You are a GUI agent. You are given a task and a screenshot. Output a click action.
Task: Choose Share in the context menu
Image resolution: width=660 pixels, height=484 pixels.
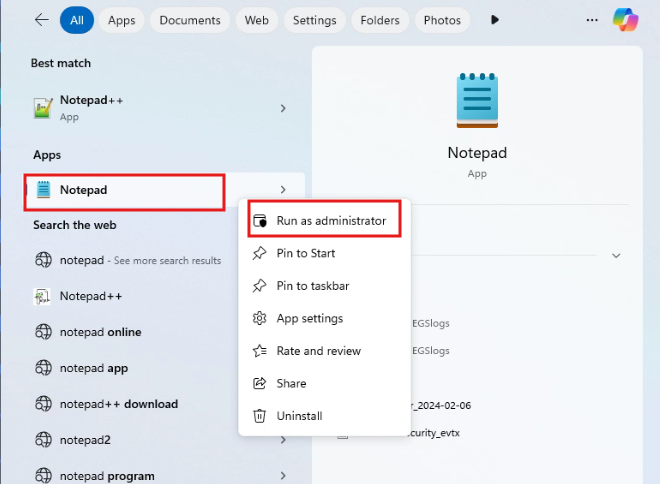325,383
